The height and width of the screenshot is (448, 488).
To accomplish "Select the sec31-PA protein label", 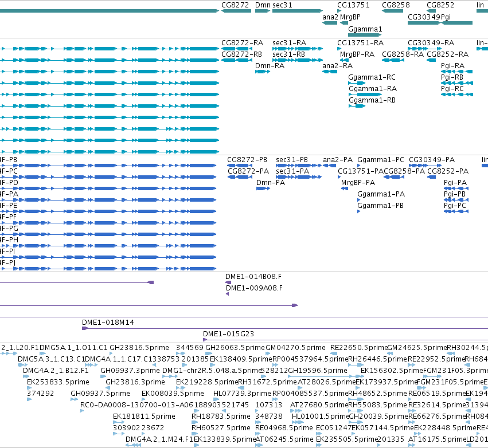I will (292, 171).
